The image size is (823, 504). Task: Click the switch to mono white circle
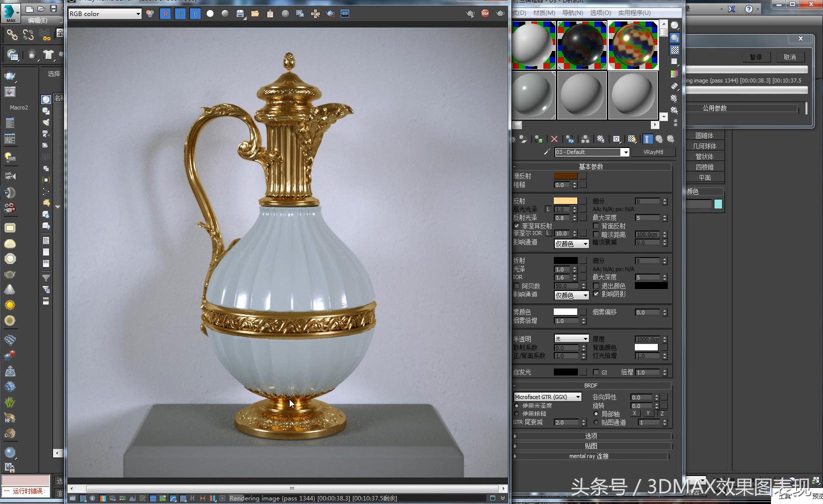tap(210, 14)
